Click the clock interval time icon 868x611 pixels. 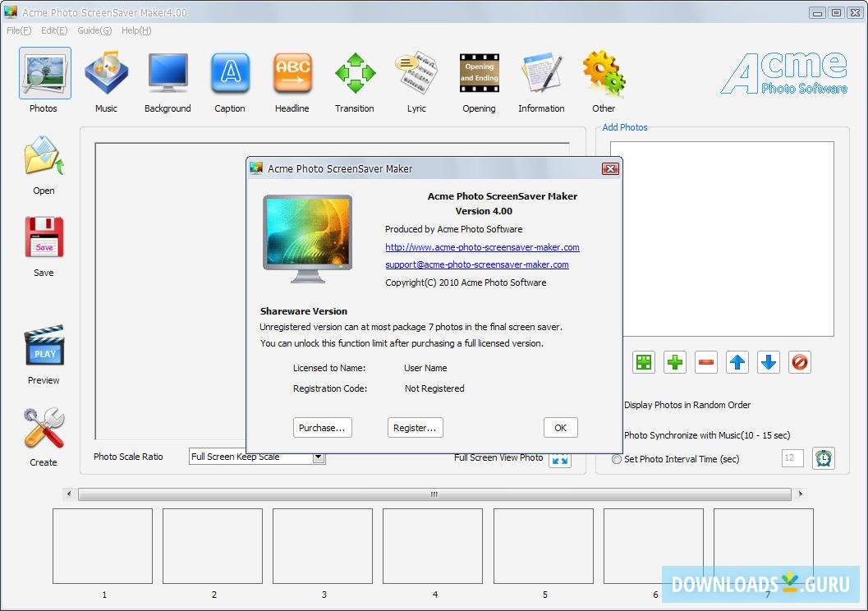[823, 458]
